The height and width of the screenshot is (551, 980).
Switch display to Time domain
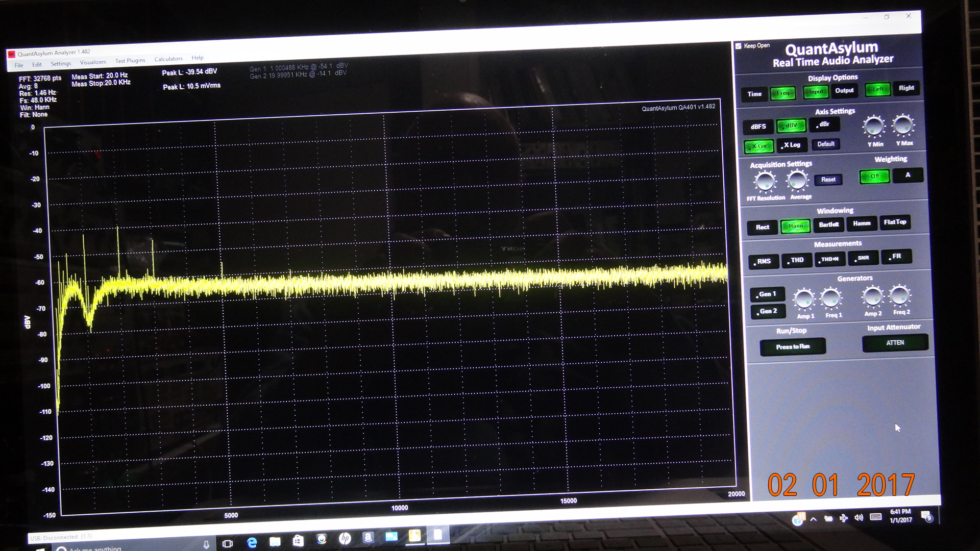click(754, 94)
